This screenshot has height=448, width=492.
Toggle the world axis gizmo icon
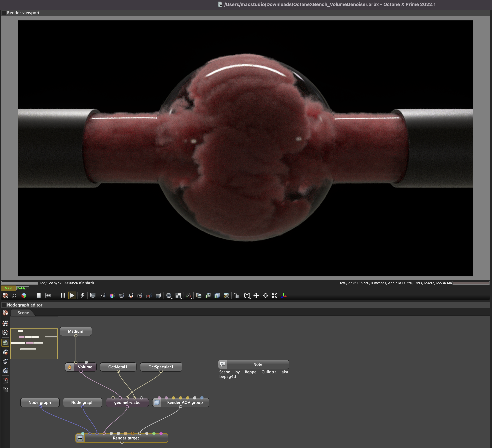pos(284,296)
